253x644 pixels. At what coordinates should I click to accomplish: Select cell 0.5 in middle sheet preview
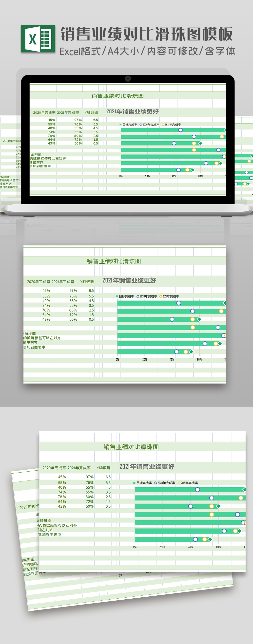[91, 319]
